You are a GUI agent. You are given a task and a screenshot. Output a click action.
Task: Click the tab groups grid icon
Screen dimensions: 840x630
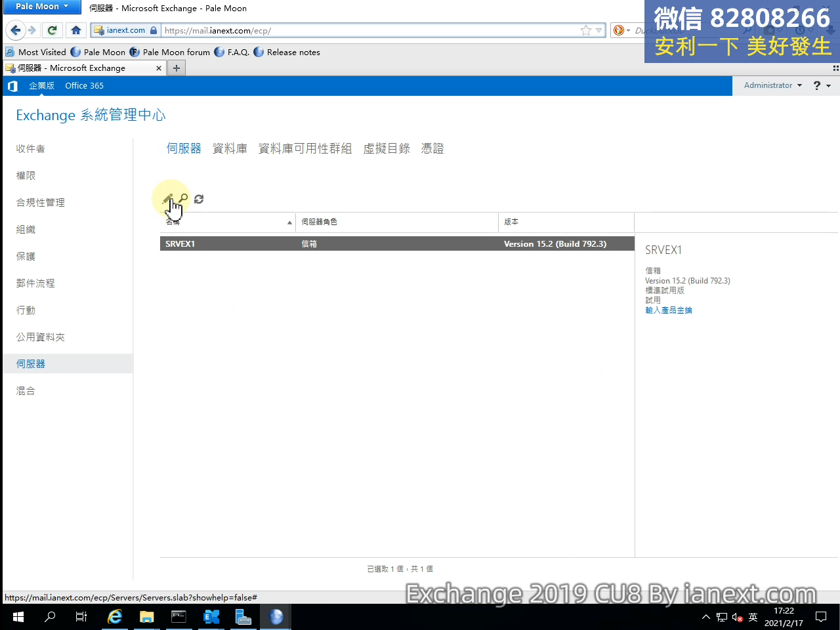[835, 68]
